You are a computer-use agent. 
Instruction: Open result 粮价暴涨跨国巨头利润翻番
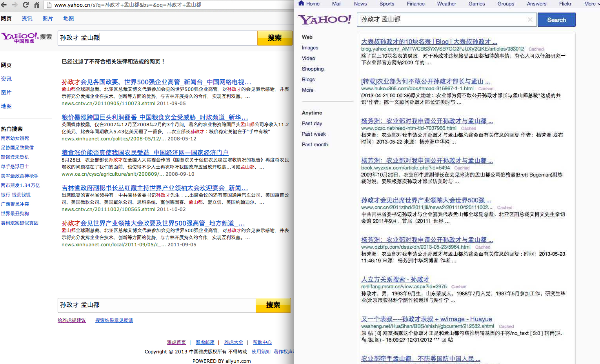155,117
